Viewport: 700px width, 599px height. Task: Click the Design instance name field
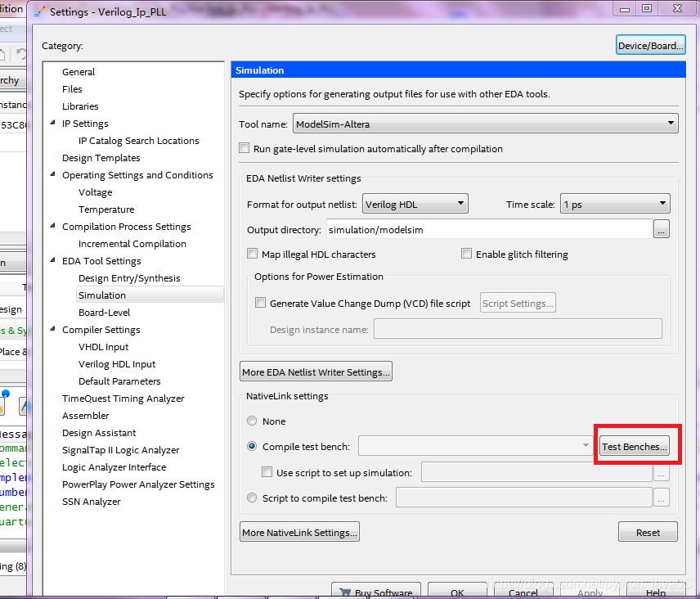[518, 329]
